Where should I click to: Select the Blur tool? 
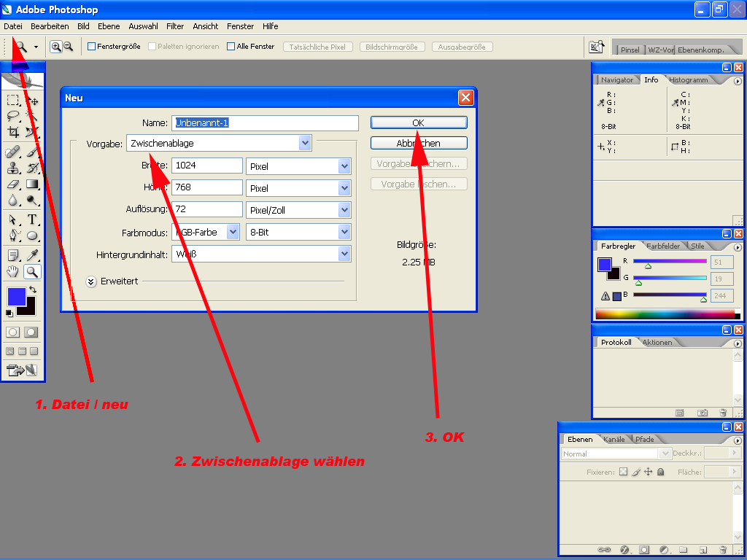pos(13,200)
